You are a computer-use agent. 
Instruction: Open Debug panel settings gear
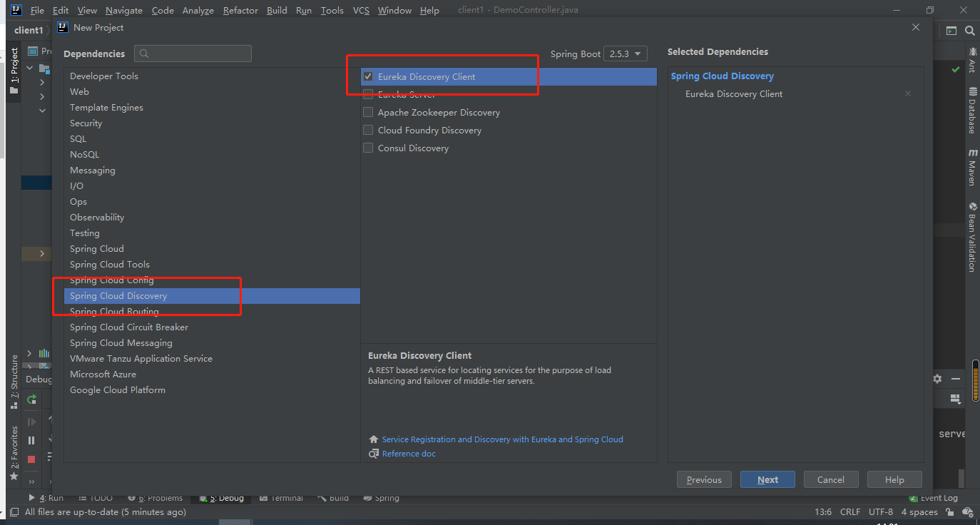point(937,379)
